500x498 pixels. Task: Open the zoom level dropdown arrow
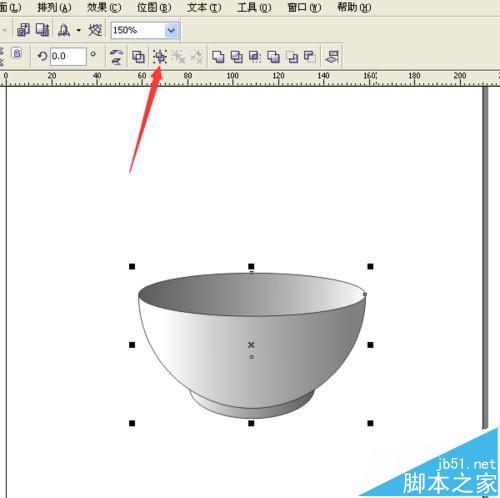pyautogui.click(x=171, y=31)
